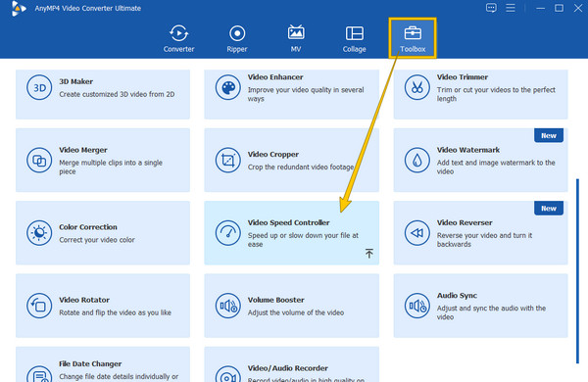This screenshot has width=588, height=382.
Task: Open the Converter tab
Action: click(178, 38)
